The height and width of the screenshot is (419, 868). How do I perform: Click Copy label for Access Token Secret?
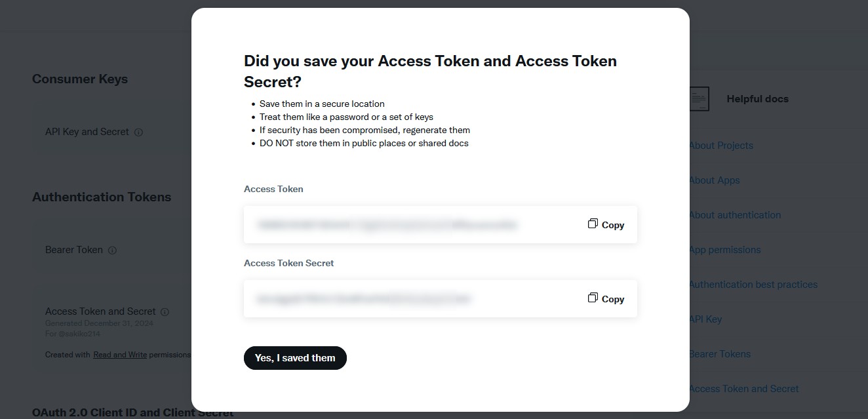point(613,299)
